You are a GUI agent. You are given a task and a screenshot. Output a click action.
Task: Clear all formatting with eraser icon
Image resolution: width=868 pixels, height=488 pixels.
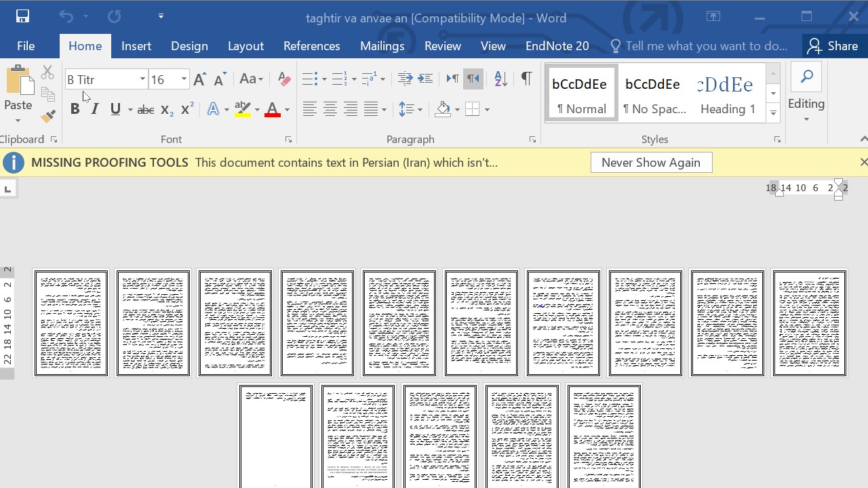[284, 80]
